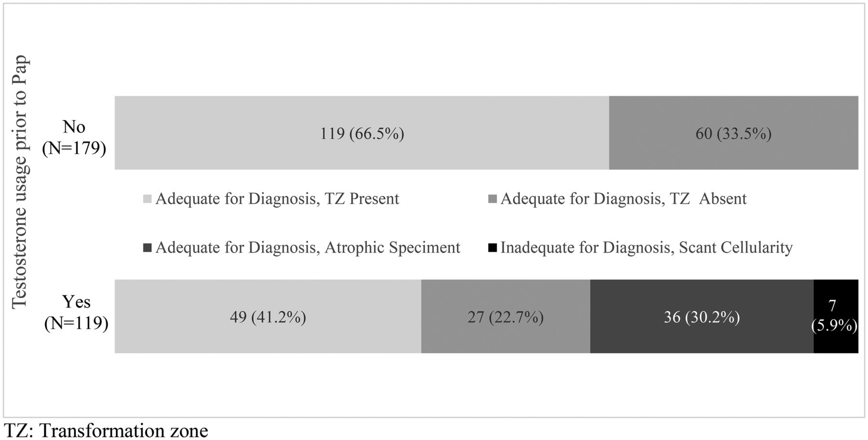The height and width of the screenshot is (440, 868).
Task: Click the Inadequate for Diagnosis, Scant Cellularity text
Action: (x=647, y=247)
